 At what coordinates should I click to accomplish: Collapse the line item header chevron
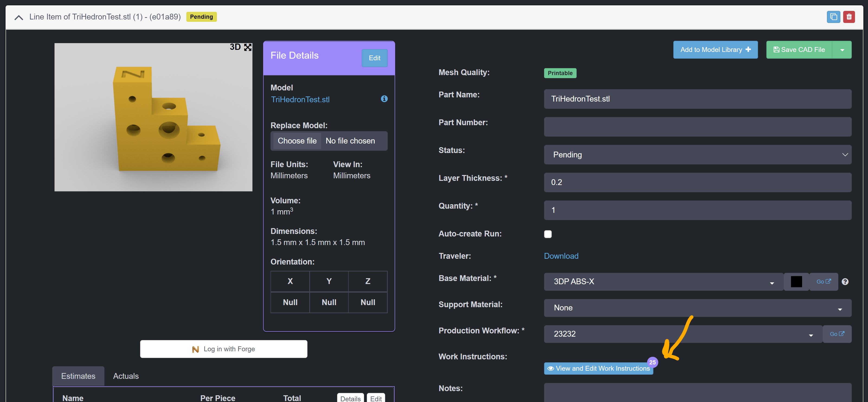19,17
